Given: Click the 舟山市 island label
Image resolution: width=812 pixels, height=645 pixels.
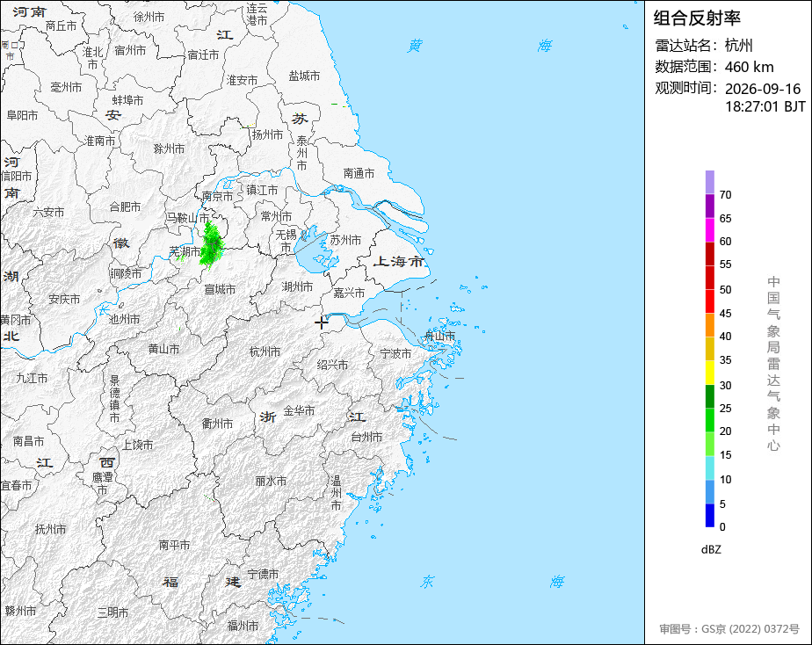Looking at the screenshot, I should point(439,336).
